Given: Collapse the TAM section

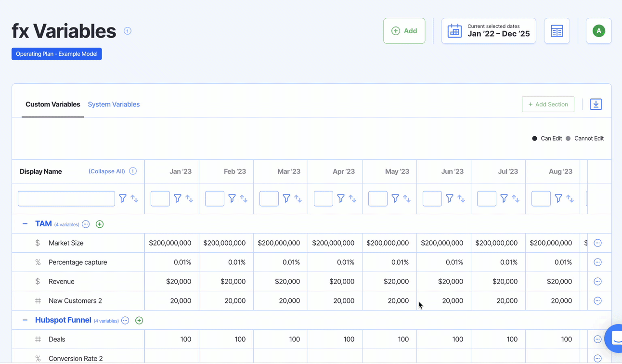Looking at the screenshot, I should click(25, 224).
